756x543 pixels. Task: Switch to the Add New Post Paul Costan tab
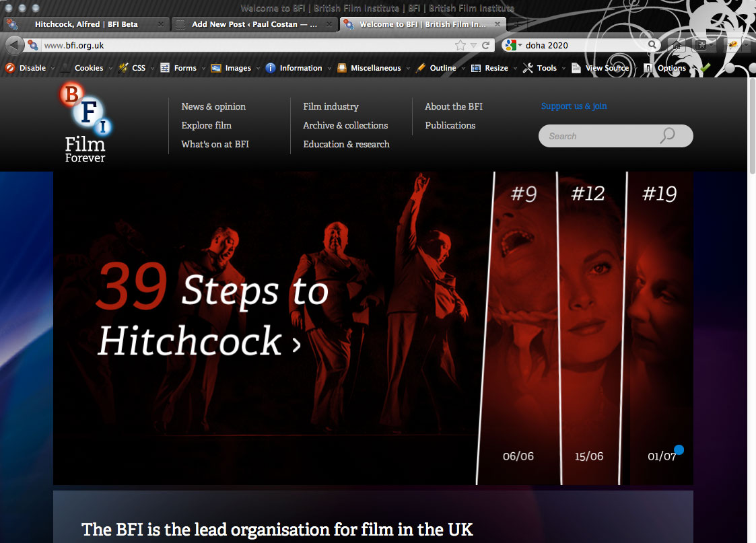[254, 24]
